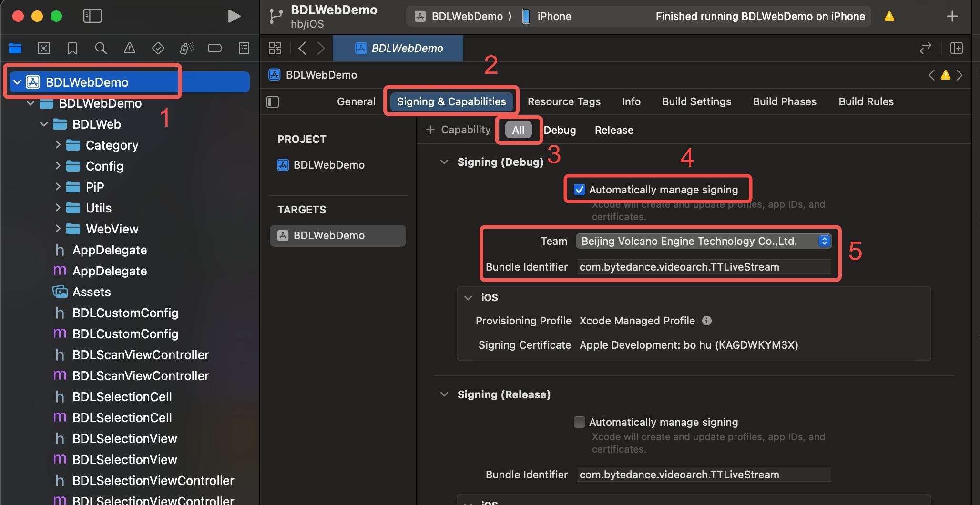Select BDLWebDemo under PROJECT
The width and height of the screenshot is (980, 505).
pyautogui.click(x=329, y=165)
